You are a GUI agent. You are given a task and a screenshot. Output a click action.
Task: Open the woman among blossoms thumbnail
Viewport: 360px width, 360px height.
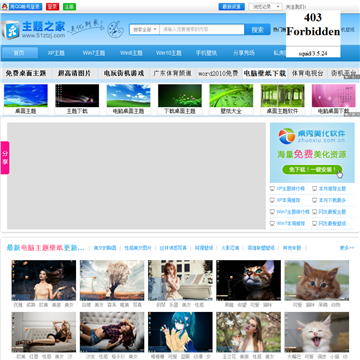[248, 332]
